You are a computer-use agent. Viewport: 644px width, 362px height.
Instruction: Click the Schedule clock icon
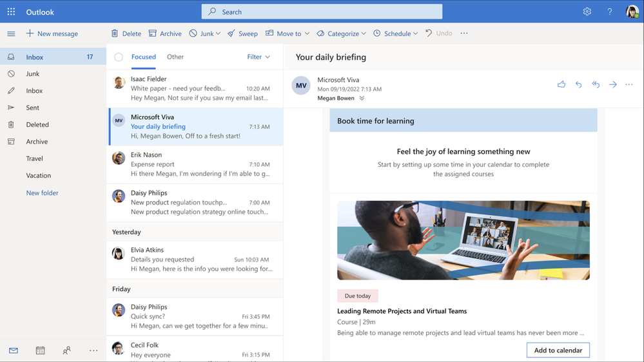[376, 33]
